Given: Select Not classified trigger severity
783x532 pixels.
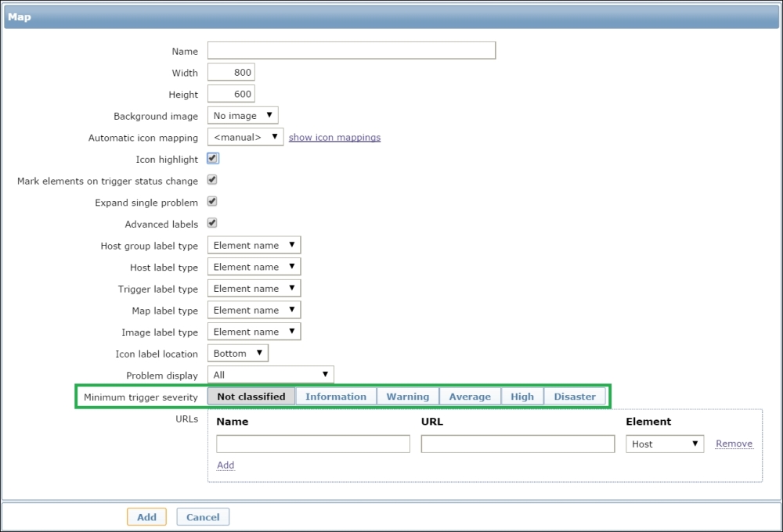Looking at the screenshot, I should coord(251,397).
